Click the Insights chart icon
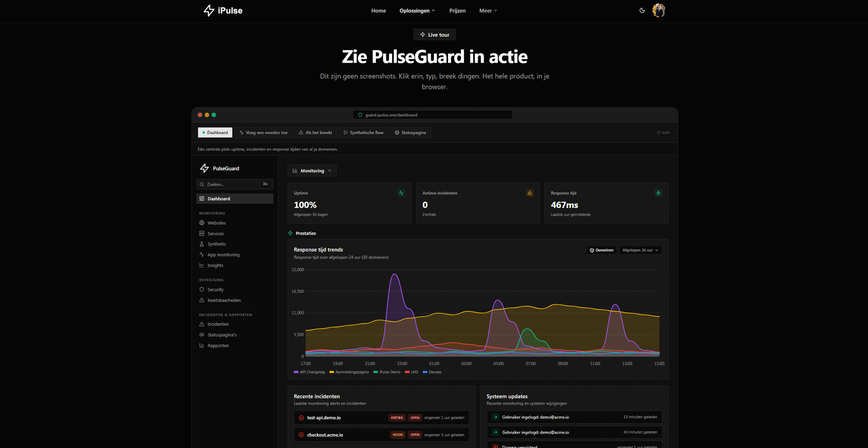868x448 pixels. (x=202, y=266)
